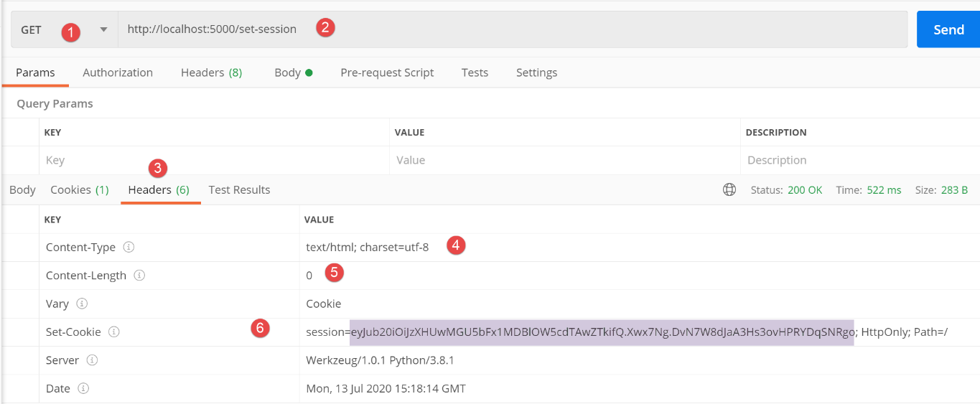The height and width of the screenshot is (404, 980).
Task: Open the request Settings tab
Action: click(536, 72)
